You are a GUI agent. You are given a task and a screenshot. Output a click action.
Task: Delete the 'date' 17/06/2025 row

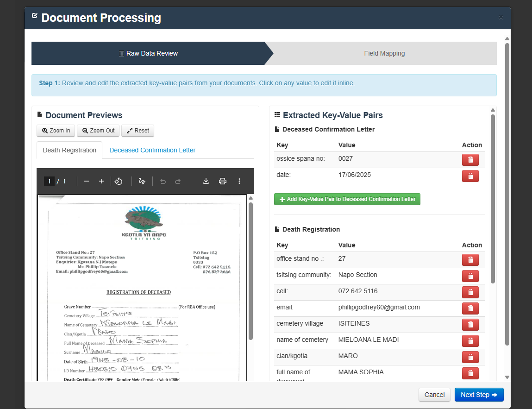click(x=470, y=176)
